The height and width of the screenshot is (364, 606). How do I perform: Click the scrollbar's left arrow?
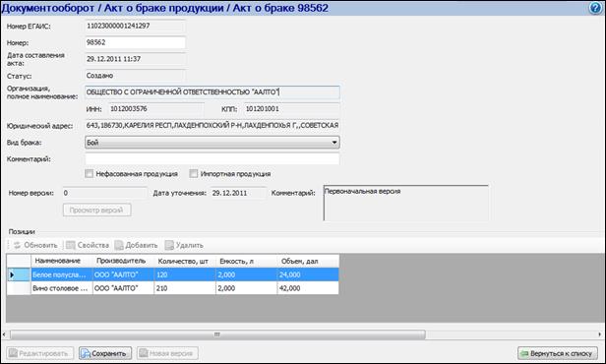pos(4,334)
